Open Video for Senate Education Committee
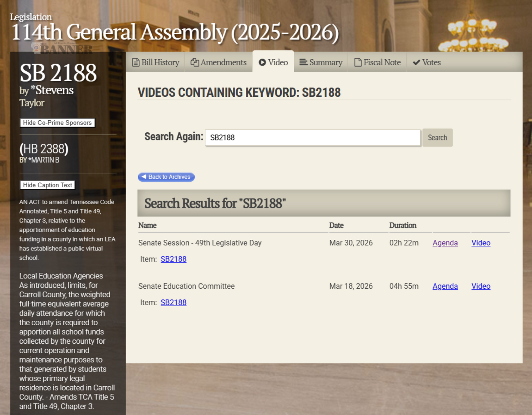 point(481,286)
